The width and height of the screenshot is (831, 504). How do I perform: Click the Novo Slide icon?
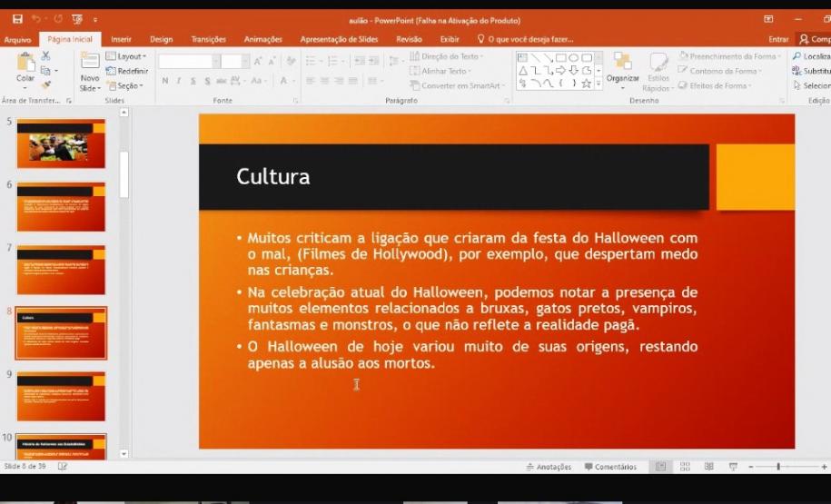click(90, 65)
